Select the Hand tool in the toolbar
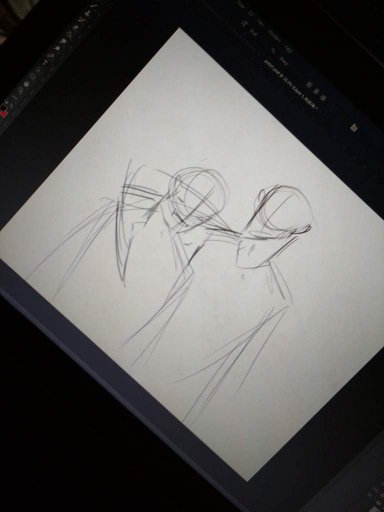The height and width of the screenshot is (512, 384). pos(26,85)
